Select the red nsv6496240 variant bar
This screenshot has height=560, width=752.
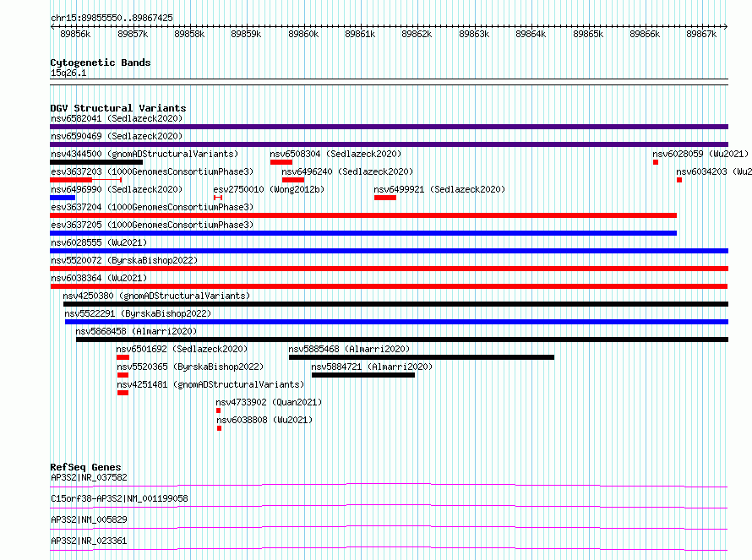[293, 180]
